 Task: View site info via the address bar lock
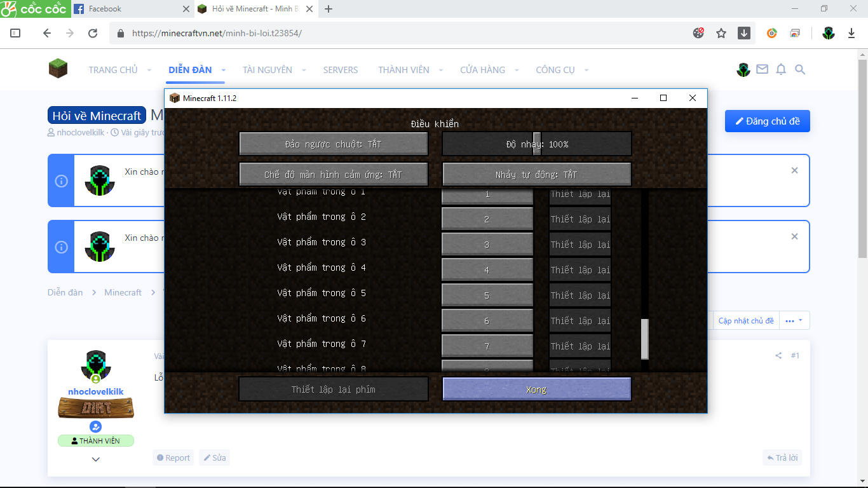[121, 33]
